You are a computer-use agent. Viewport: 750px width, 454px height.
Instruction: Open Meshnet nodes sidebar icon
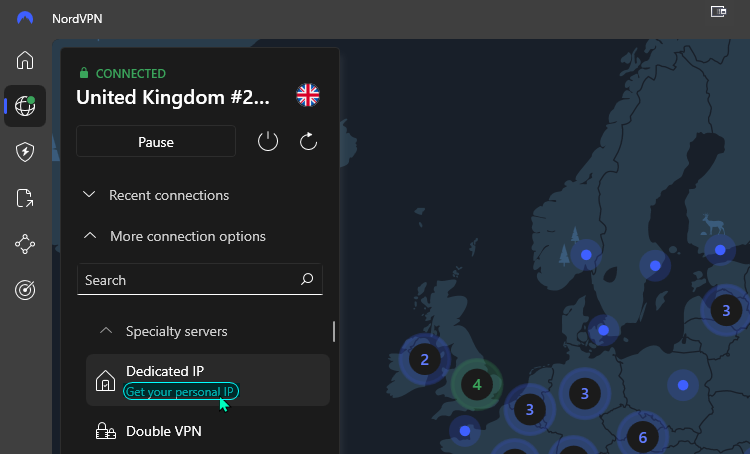(x=25, y=244)
